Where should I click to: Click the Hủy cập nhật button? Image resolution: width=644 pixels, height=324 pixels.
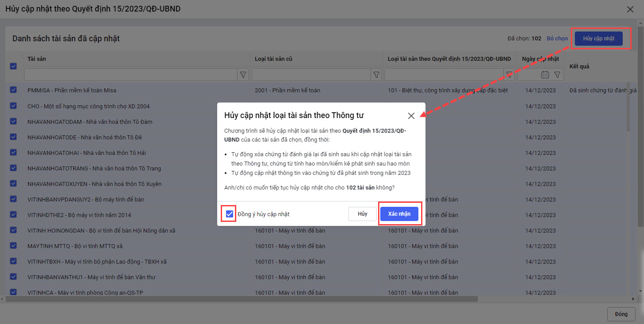point(599,39)
